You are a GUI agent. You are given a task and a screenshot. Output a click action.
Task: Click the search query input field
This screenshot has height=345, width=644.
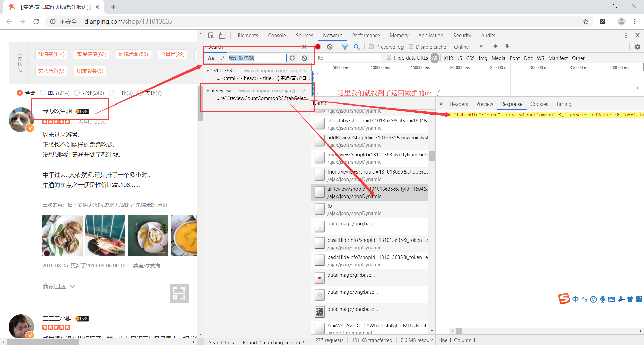tap(257, 58)
